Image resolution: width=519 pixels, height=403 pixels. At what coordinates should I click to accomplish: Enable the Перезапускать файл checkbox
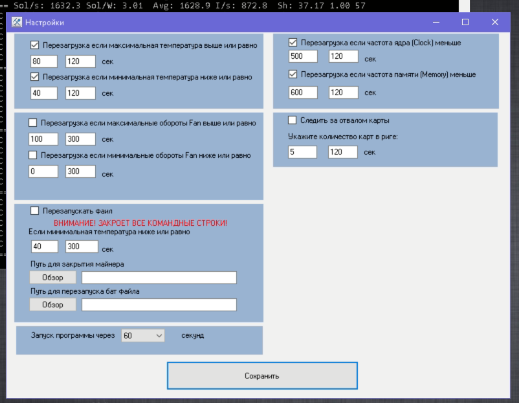pos(34,211)
